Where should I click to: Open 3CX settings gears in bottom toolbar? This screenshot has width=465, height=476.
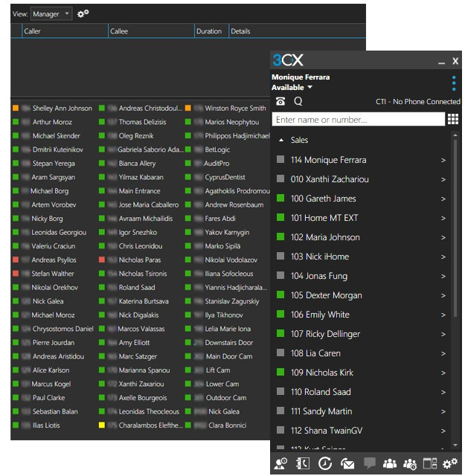tap(450, 463)
